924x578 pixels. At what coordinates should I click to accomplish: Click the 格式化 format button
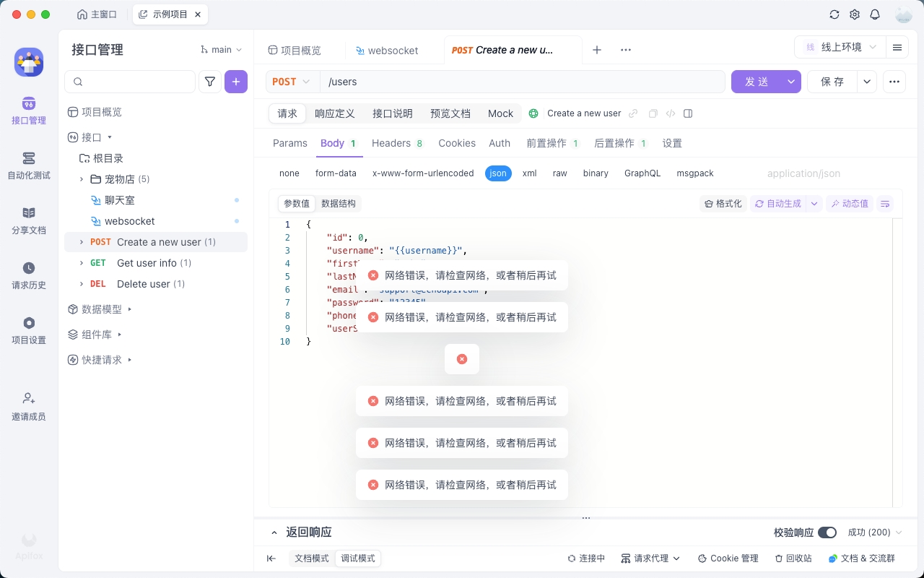pos(723,204)
